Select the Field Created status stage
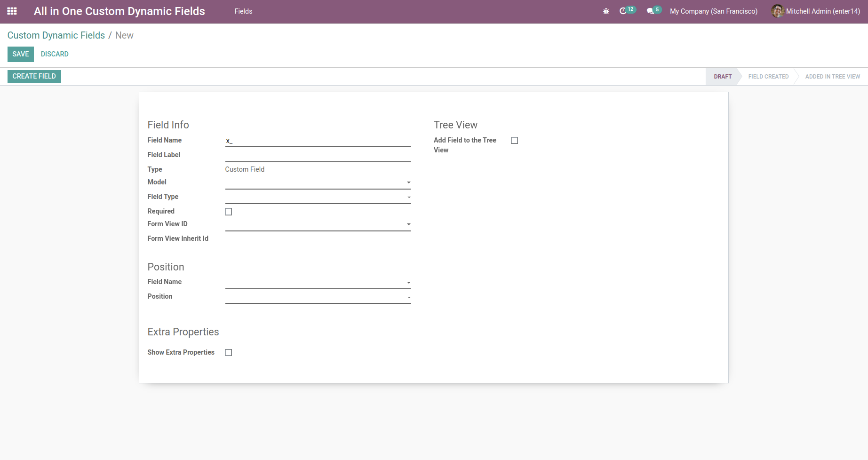The width and height of the screenshot is (868, 460). 768,77
